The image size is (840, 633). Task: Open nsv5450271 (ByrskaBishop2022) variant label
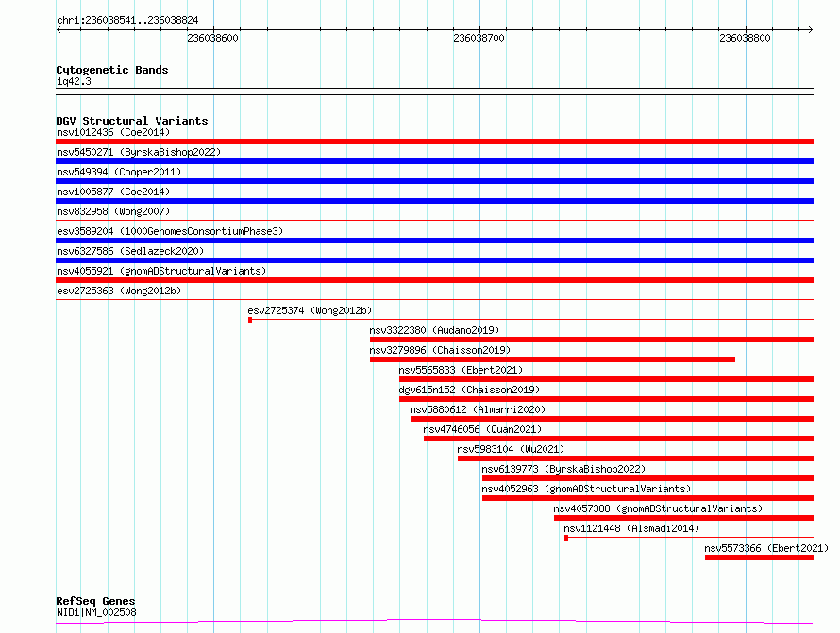click(x=139, y=152)
